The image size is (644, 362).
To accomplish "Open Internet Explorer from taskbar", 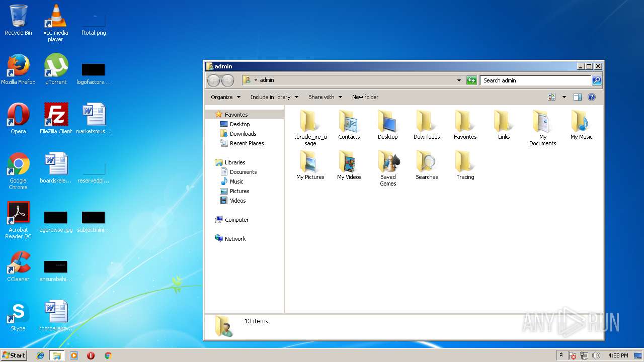I will (40, 355).
